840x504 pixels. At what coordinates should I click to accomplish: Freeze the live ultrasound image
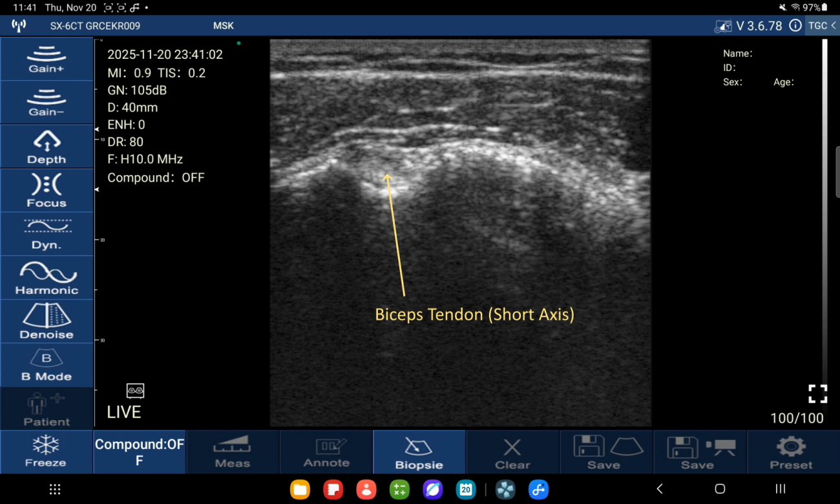click(x=47, y=452)
